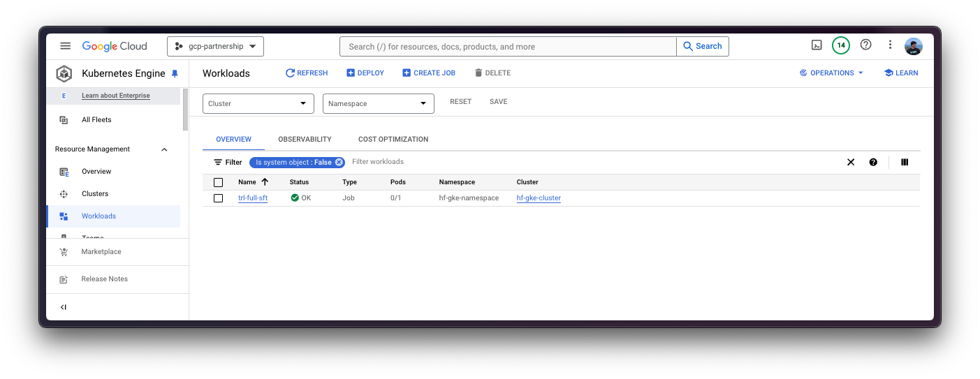Viewport: 980px width, 379px height.
Task: Click the Learn button
Action: pyautogui.click(x=901, y=73)
